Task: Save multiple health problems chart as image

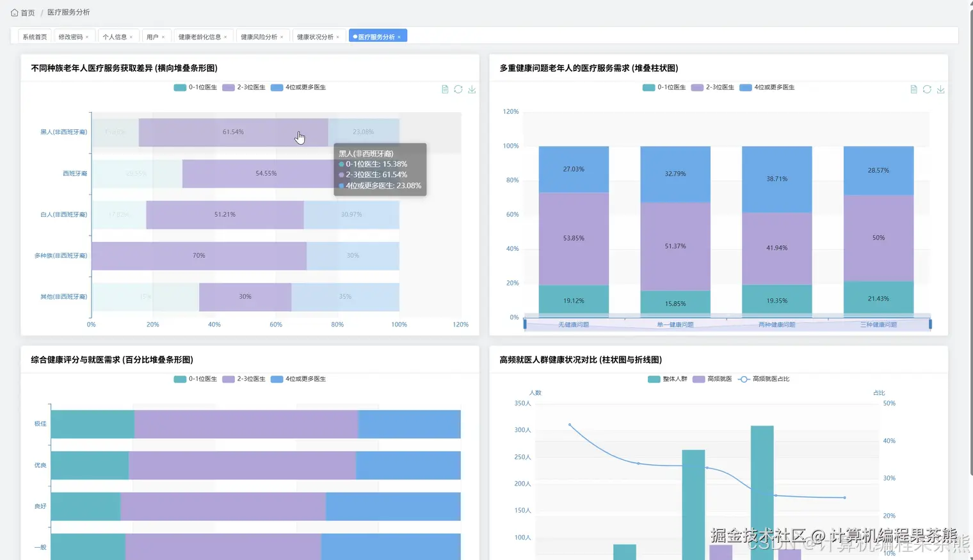Action: tap(940, 90)
